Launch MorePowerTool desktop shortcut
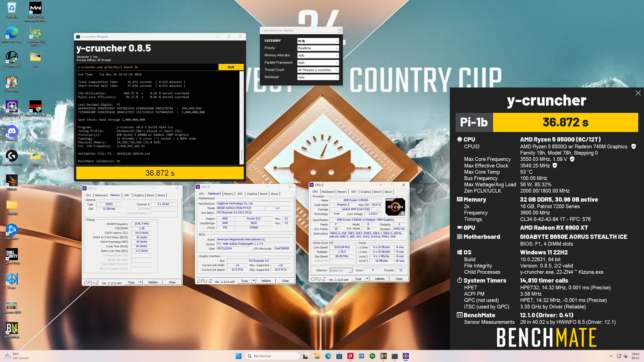The width and height of the screenshot is (644, 362). point(35,109)
